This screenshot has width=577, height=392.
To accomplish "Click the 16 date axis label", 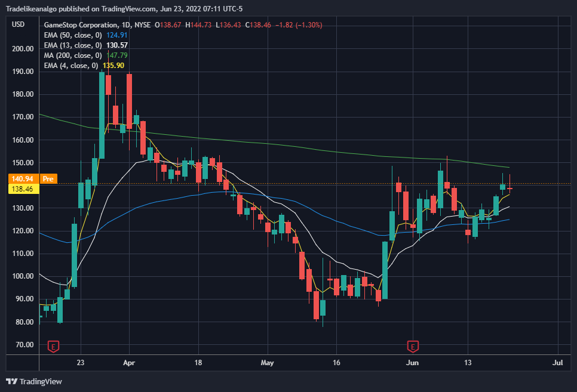I will 336,363.
